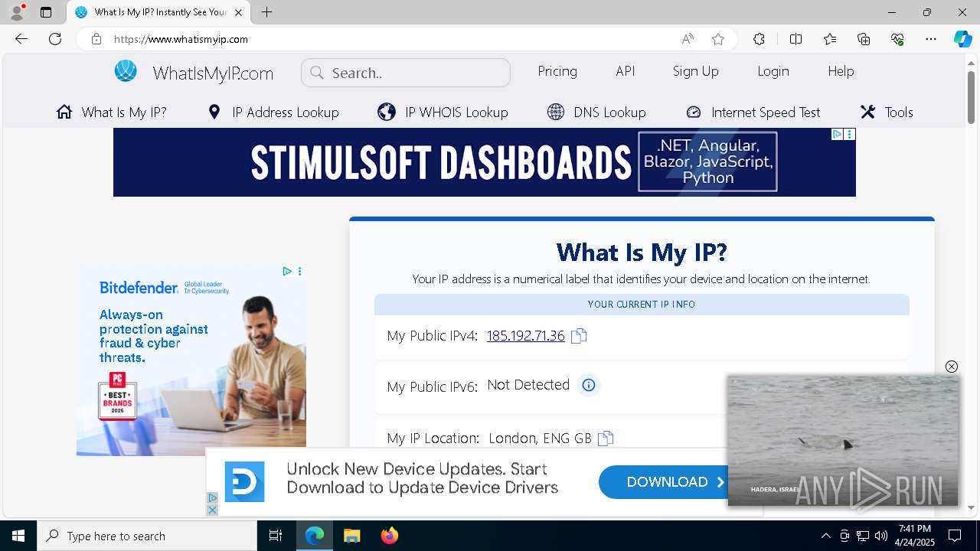
Task: Launch Copilot sidebar icon
Action: 962,39
